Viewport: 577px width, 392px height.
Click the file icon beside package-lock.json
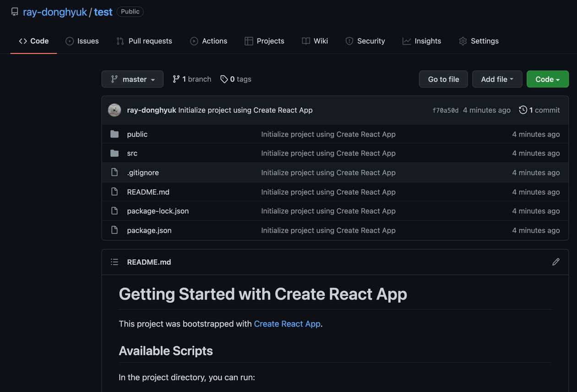tap(114, 211)
